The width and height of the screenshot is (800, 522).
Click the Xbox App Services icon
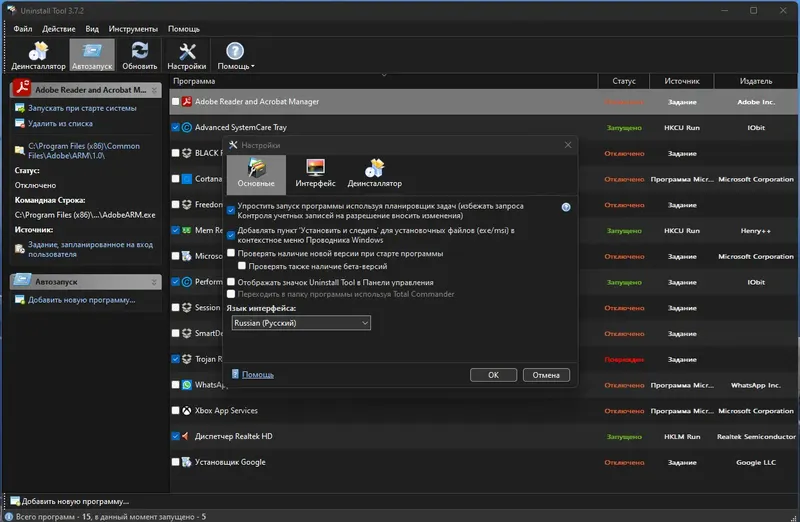187,410
